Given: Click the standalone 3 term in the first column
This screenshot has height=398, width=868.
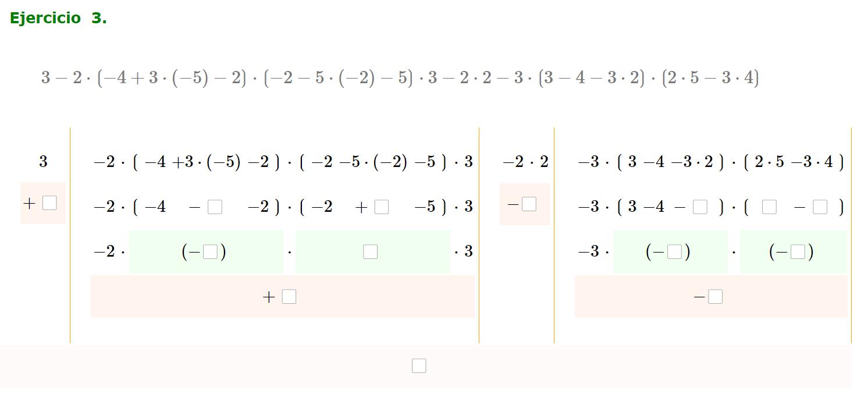Looking at the screenshot, I should pyautogui.click(x=43, y=162).
